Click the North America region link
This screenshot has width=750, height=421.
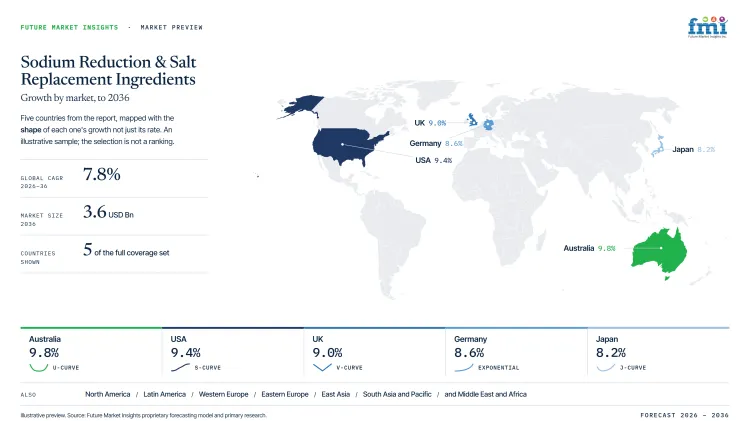[108, 394]
